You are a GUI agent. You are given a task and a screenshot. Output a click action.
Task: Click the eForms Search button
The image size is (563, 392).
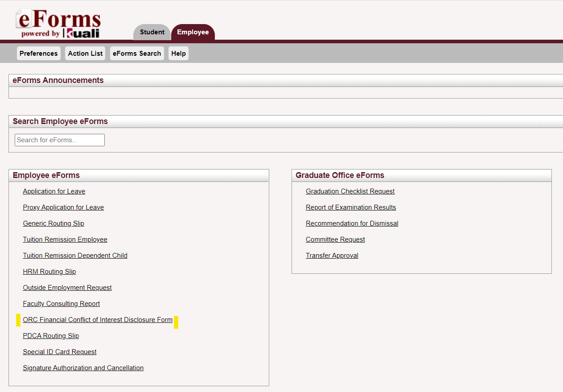137,54
